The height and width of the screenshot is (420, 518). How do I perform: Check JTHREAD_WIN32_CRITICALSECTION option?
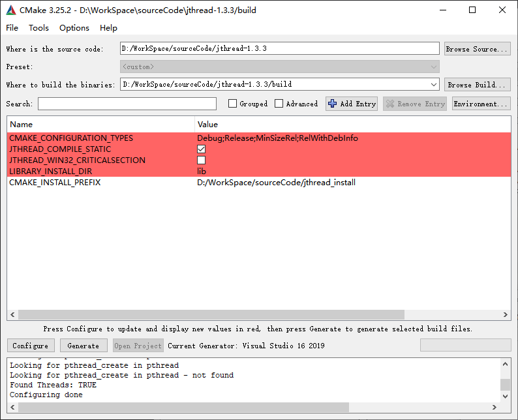201,160
